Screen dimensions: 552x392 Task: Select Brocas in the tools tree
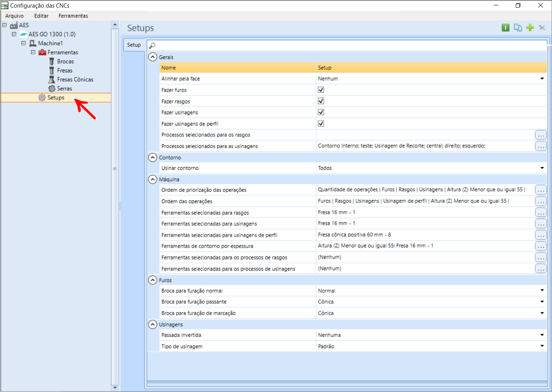point(66,61)
